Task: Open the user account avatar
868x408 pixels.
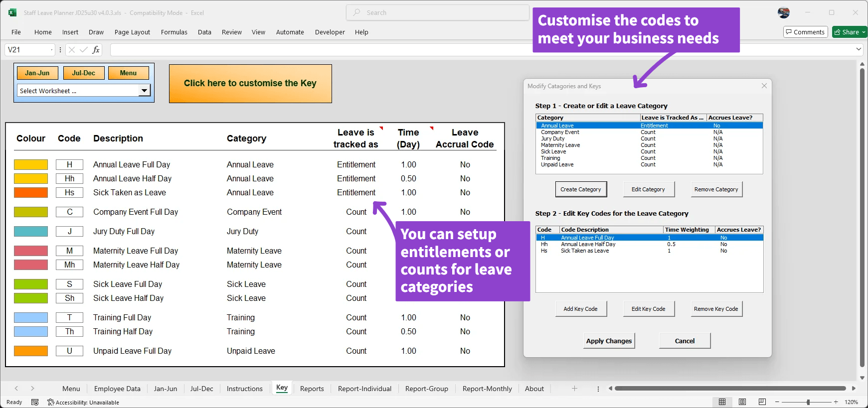Action: (x=784, y=12)
